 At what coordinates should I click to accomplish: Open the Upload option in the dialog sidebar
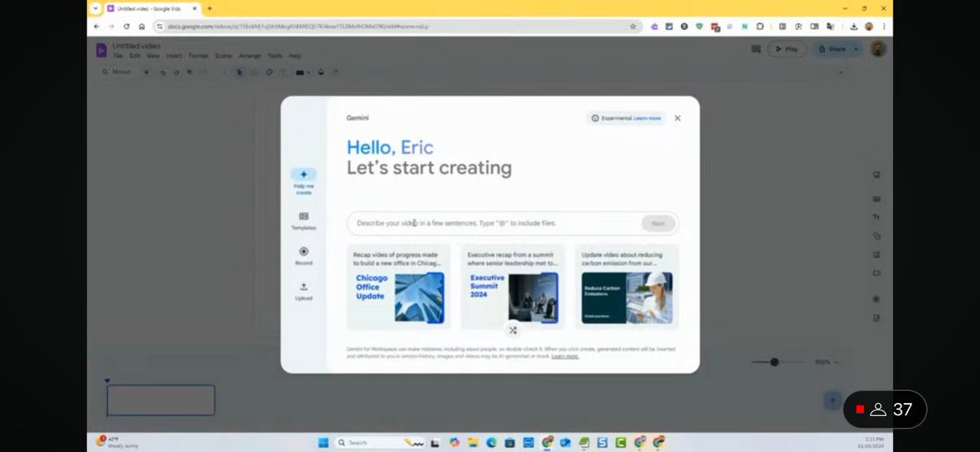pos(304,291)
